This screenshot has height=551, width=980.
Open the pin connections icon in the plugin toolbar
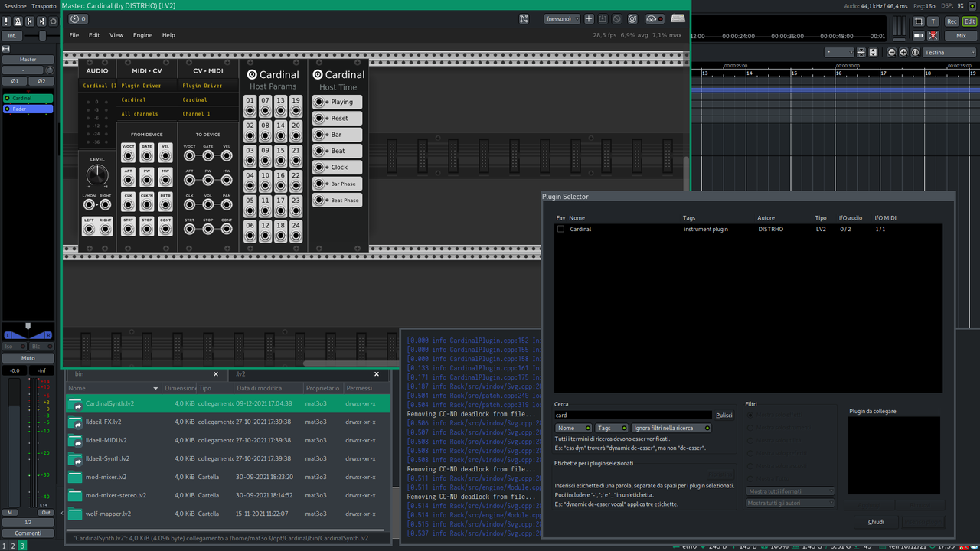(x=524, y=18)
